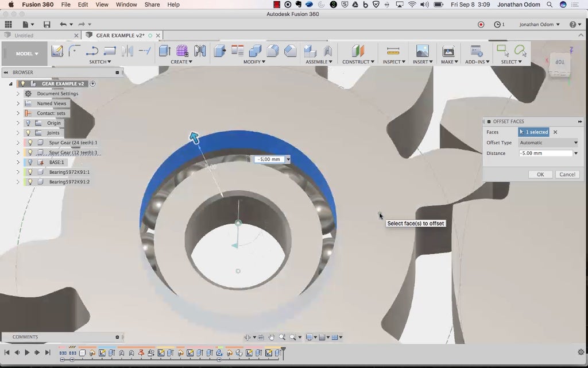Image resolution: width=588 pixels, height=368 pixels.
Task: Click the Distance input field in dialog
Action: click(545, 153)
